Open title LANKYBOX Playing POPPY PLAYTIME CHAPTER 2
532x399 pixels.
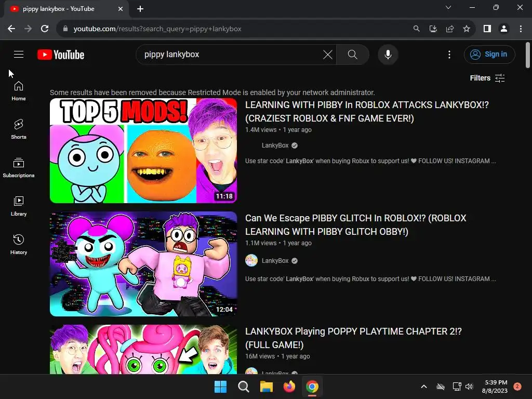point(353,338)
